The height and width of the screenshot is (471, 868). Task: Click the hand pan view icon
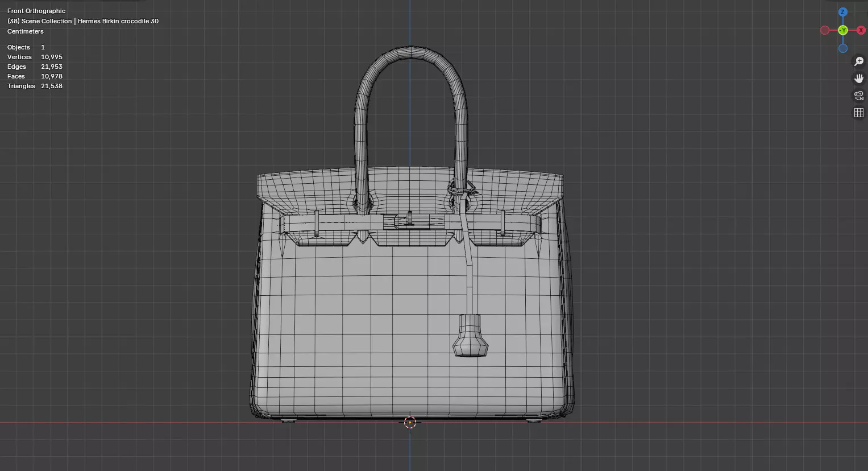click(x=859, y=78)
